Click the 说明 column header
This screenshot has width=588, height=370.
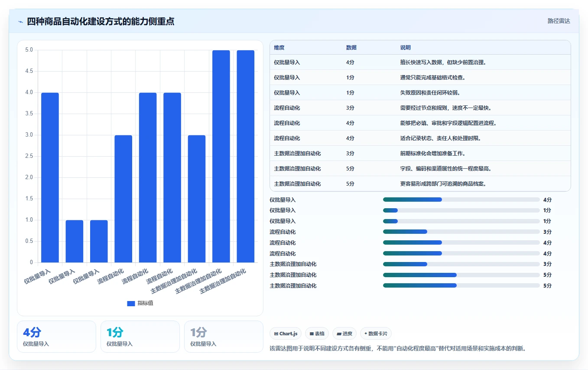click(406, 48)
